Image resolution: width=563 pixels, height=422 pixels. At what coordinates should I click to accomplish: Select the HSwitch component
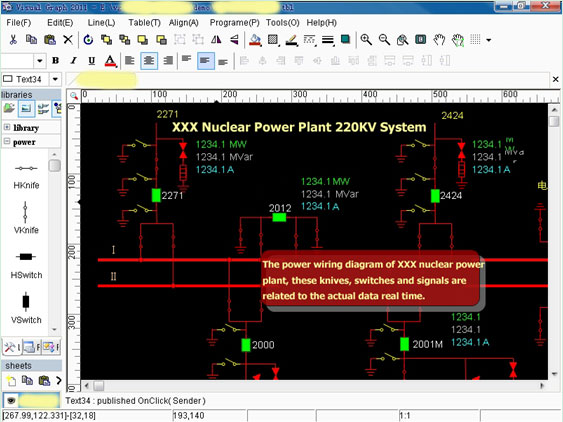tap(26, 265)
